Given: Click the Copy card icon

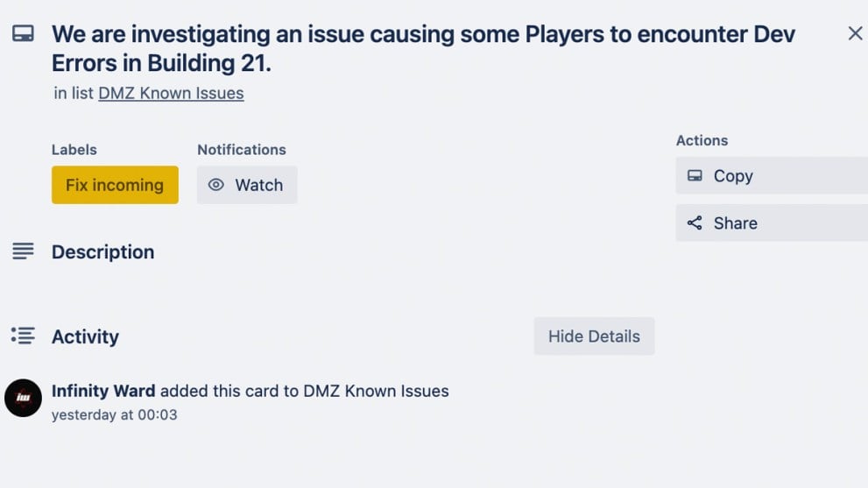Looking at the screenshot, I should point(695,176).
